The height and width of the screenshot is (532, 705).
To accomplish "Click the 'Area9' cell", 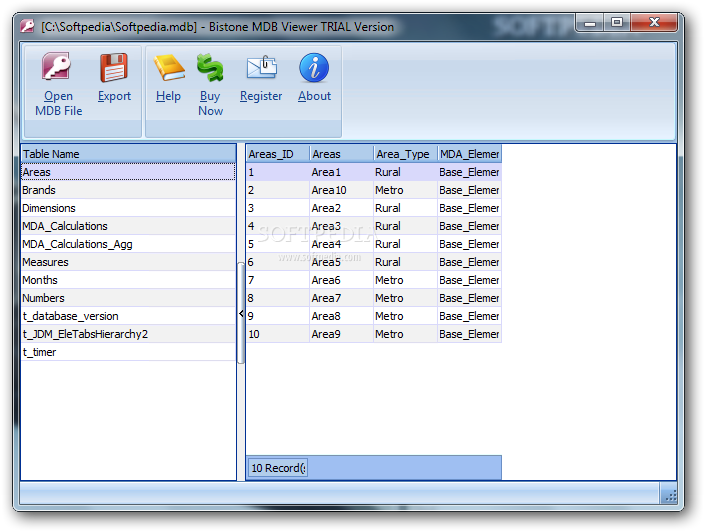I will 341,334.
